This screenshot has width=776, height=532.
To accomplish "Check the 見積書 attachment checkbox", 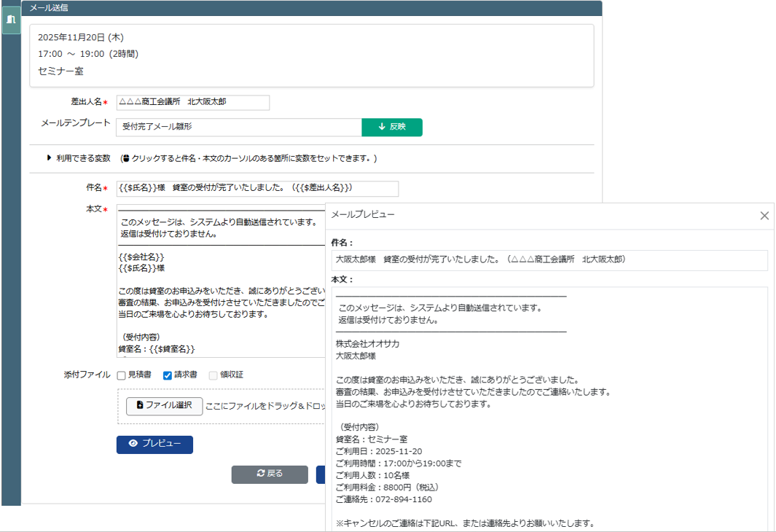I will (121, 375).
